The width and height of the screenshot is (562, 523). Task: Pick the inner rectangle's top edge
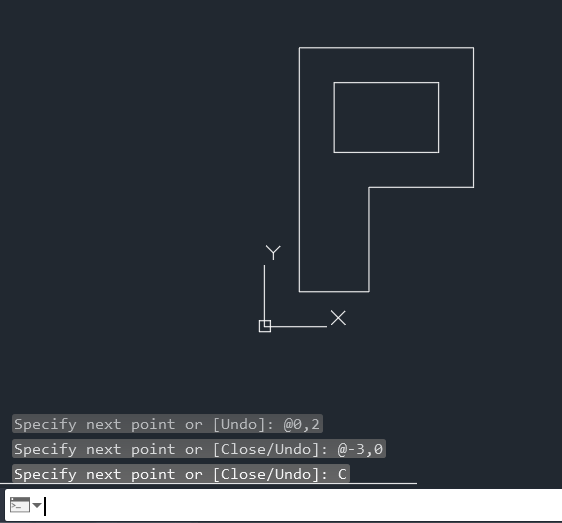386,82
